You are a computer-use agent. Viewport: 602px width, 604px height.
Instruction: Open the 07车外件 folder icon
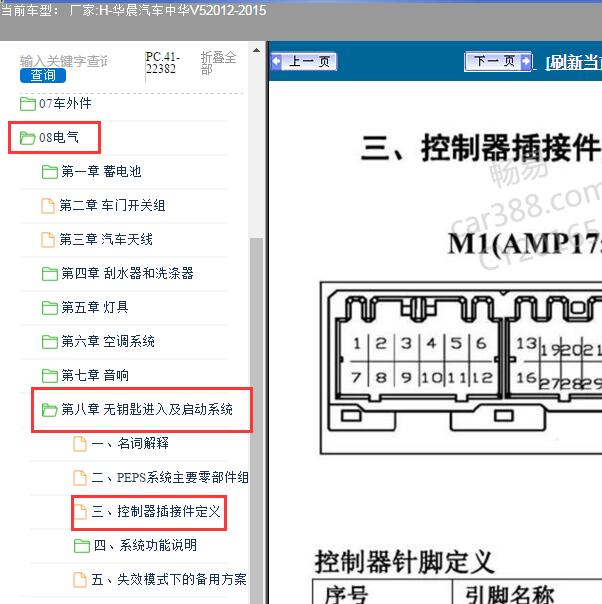click(28, 104)
